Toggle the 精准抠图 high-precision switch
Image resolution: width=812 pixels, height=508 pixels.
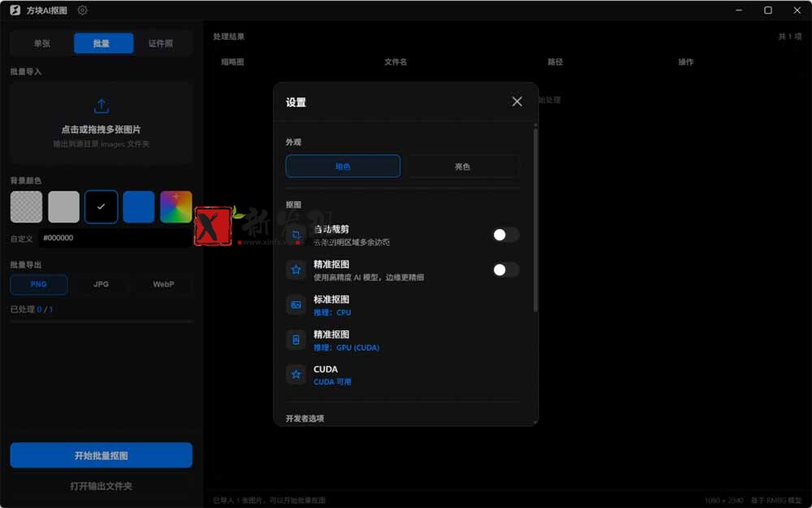click(505, 270)
